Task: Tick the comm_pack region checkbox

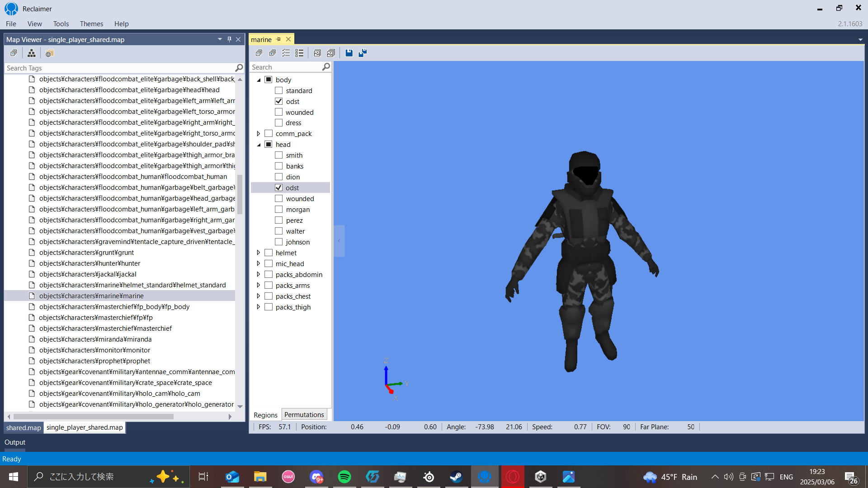Action: (269, 134)
